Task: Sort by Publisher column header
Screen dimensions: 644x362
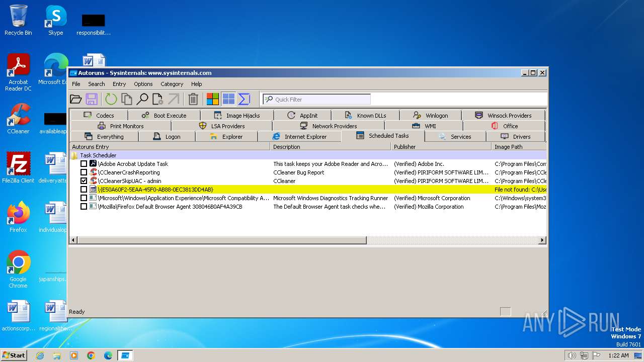Action: pyautogui.click(x=441, y=147)
